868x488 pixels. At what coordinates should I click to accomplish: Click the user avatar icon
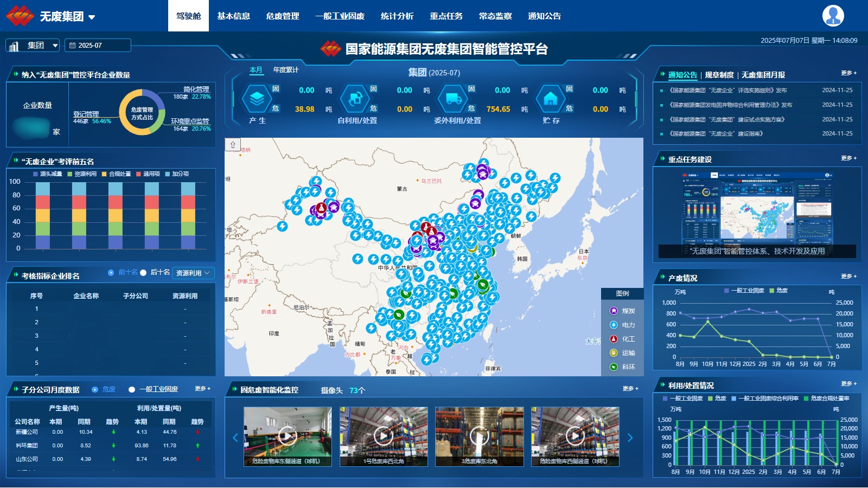pos(833,16)
